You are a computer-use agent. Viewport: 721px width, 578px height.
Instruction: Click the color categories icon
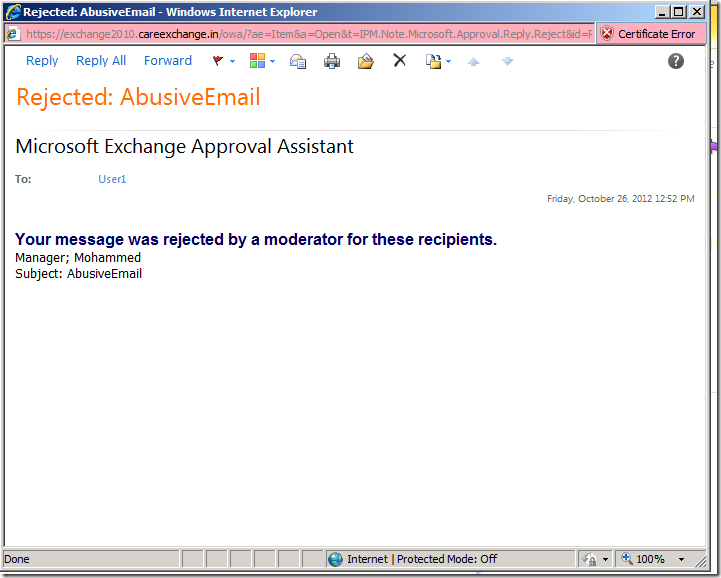257,61
